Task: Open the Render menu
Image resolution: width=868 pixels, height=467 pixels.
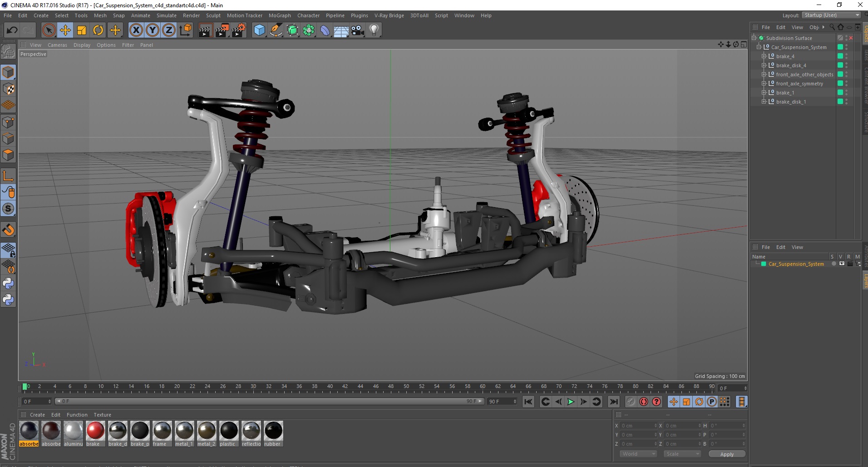Action: pyautogui.click(x=191, y=15)
